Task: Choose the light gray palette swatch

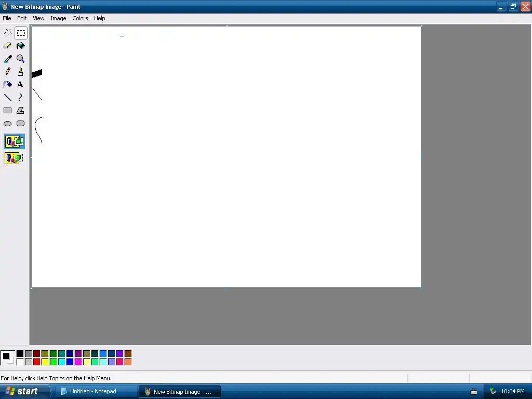Action: click(29, 362)
